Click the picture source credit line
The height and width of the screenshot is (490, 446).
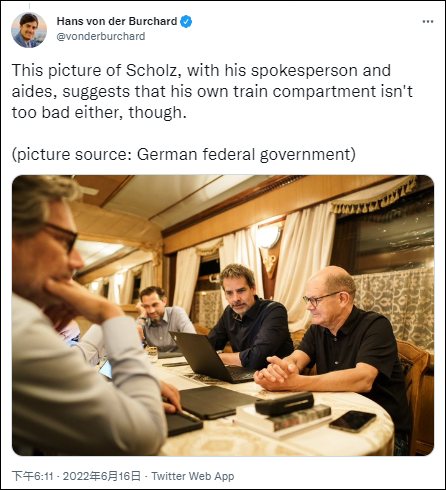(184, 154)
